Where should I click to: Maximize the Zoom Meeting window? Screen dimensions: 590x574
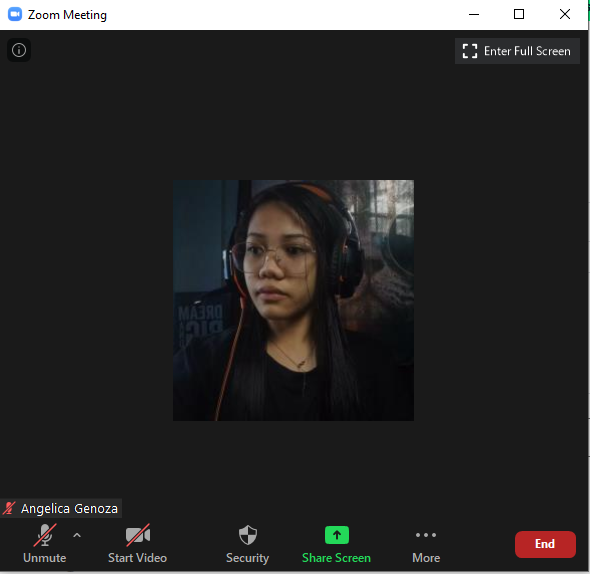coord(519,14)
